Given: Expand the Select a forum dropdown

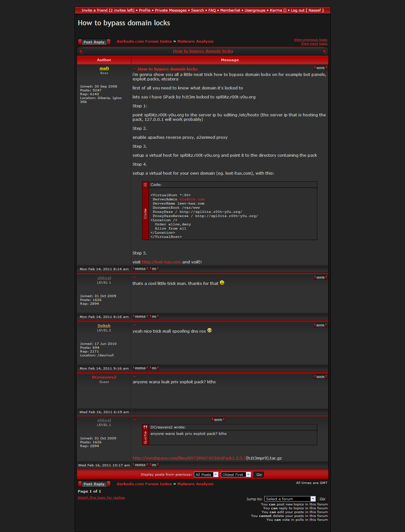Looking at the screenshot, I should tap(290, 499).
